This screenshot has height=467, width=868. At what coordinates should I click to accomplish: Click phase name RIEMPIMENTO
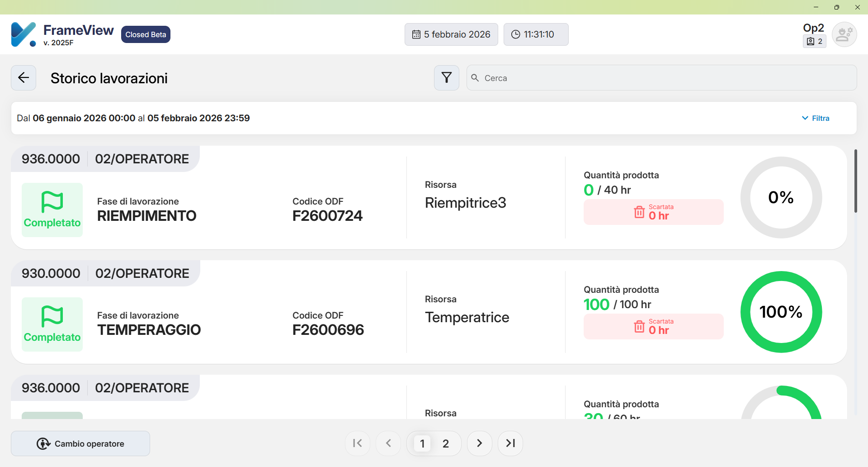147,216
